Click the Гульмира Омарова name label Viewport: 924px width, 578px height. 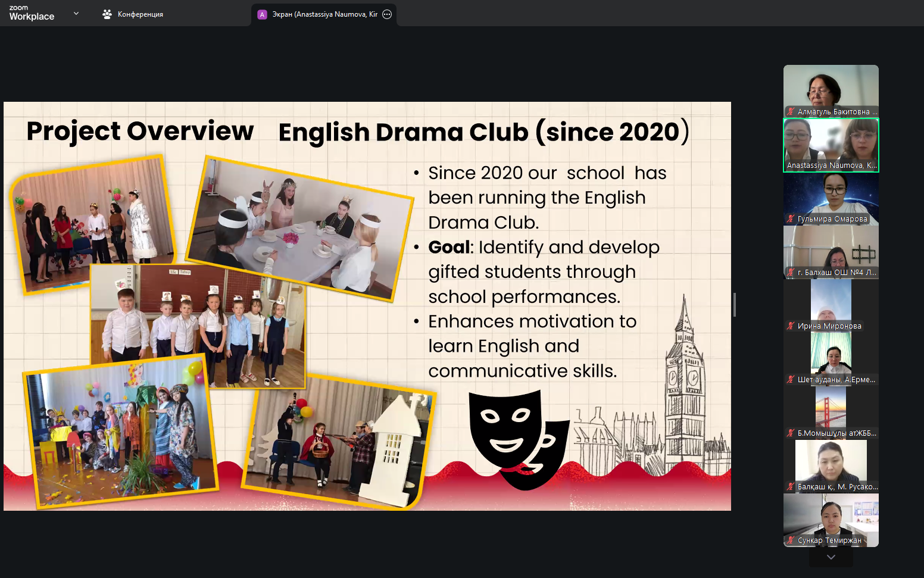pyautogui.click(x=832, y=219)
